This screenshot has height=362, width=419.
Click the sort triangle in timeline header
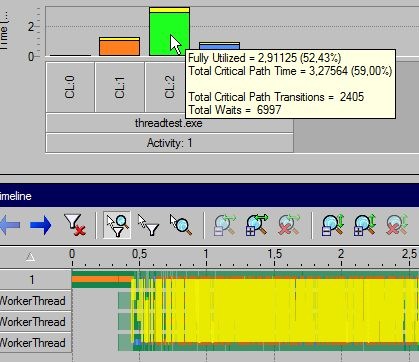coord(30,257)
